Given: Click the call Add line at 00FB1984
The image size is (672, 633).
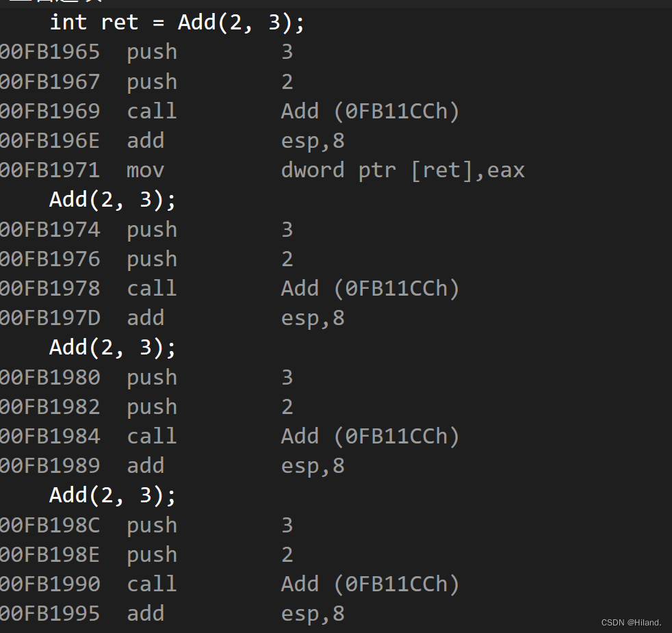Looking at the screenshot, I should tap(152, 437).
